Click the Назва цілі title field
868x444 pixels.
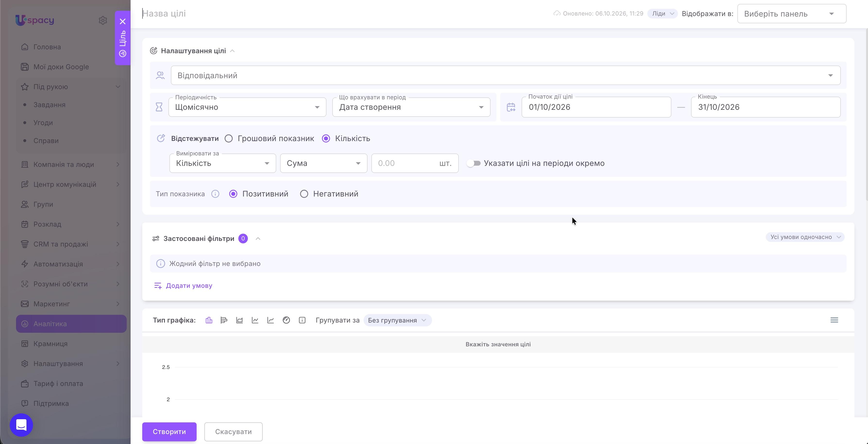click(344, 14)
